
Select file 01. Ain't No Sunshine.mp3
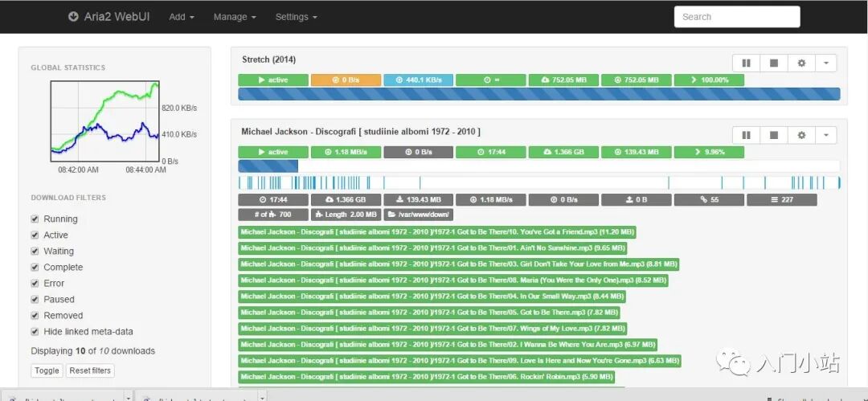click(x=433, y=248)
